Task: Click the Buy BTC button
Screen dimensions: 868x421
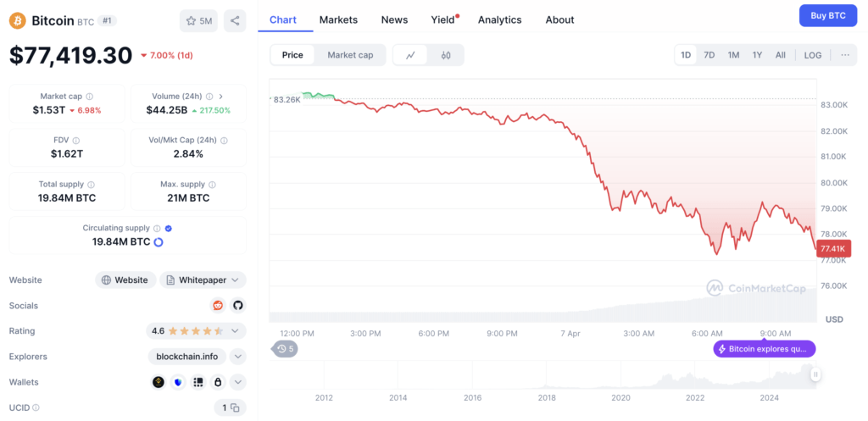Action: 827,15
